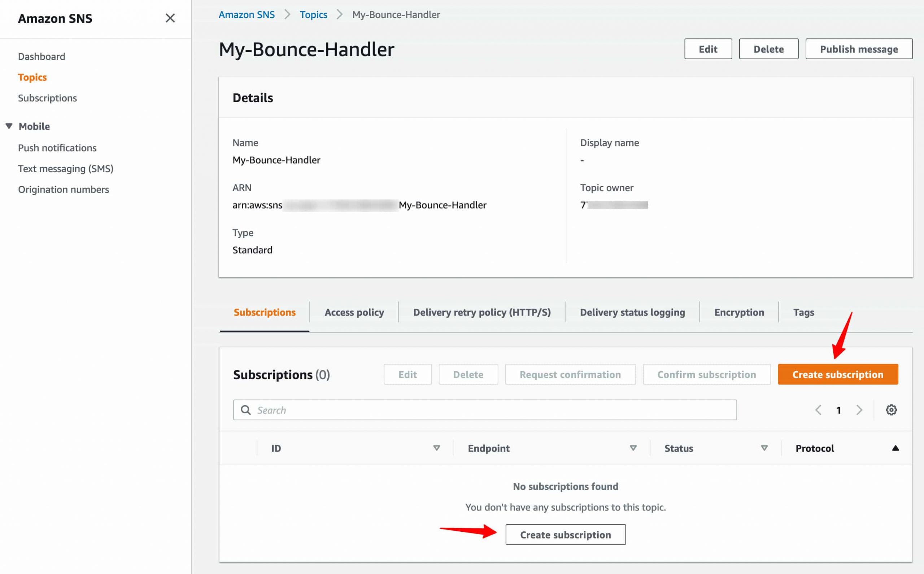
Task: Click the orange Create subscription button
Action: pos(838,374)
